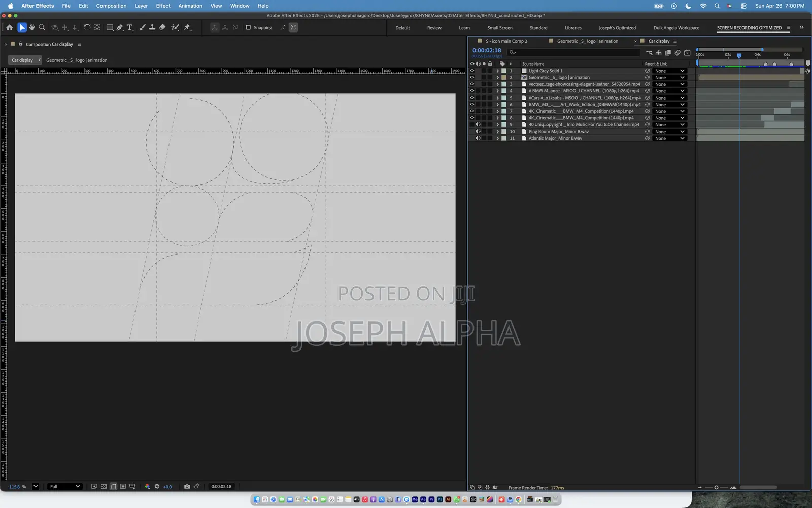Switch to Geometric _S_ logo animation timeline tab
The height and width of the screenshot is (508, 812).
587,41
